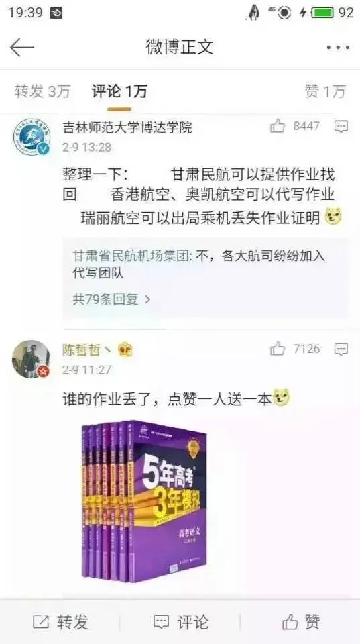Viewport: 360px width, 644px height.
Task: Open 吉林师范大学博达学院 profile avatar
Action: (x=32, y=137)
